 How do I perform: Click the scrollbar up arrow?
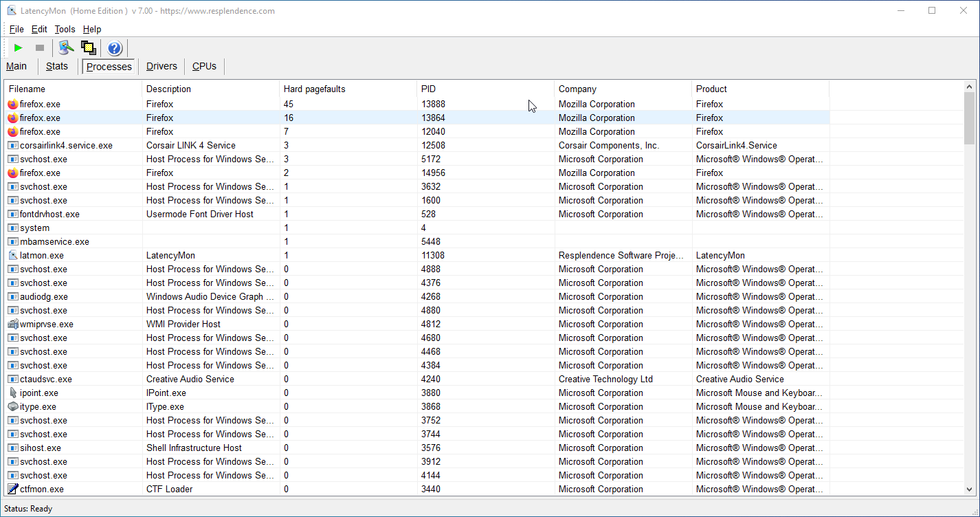[970, 87]
